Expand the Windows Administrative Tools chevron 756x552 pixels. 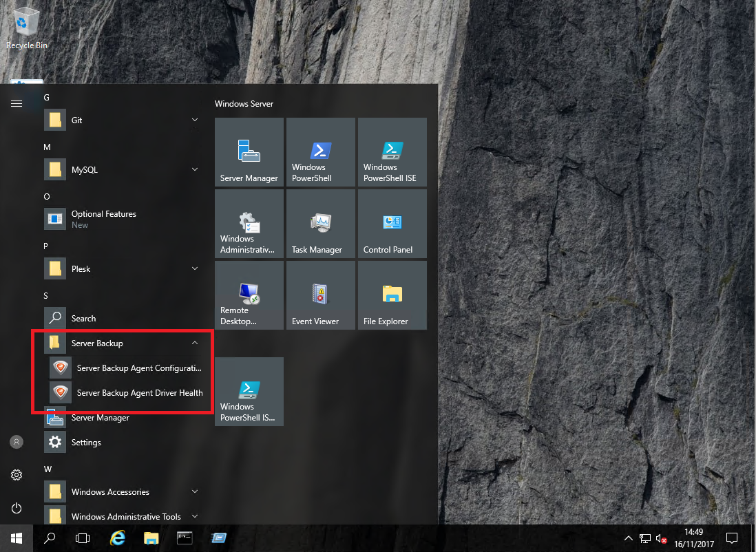(x=195, y=516)
